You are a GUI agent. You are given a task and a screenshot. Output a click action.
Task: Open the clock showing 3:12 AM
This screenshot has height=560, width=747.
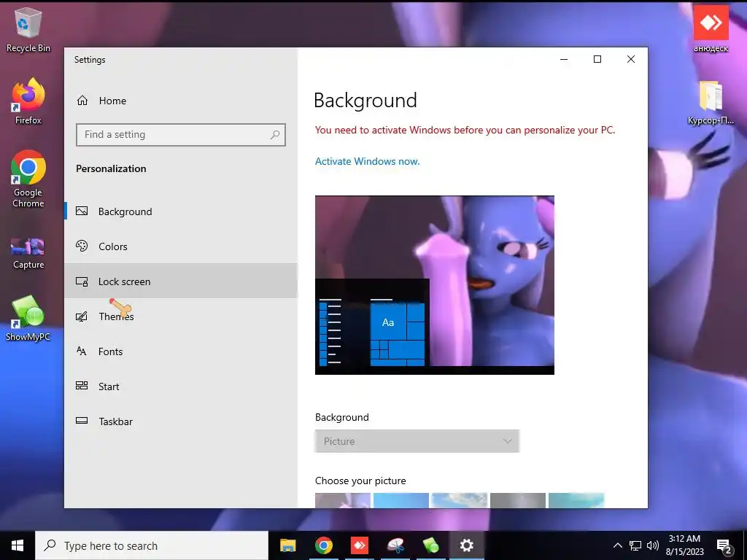point(684,545)
